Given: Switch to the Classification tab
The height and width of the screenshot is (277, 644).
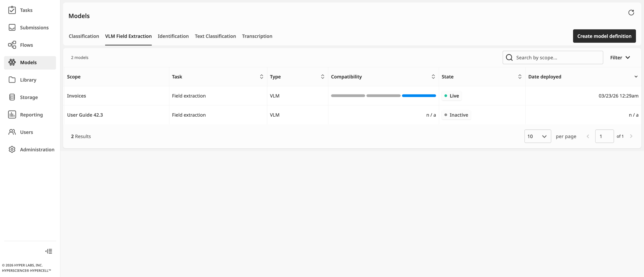Looking at the screenshot, I should coord(84,36).
